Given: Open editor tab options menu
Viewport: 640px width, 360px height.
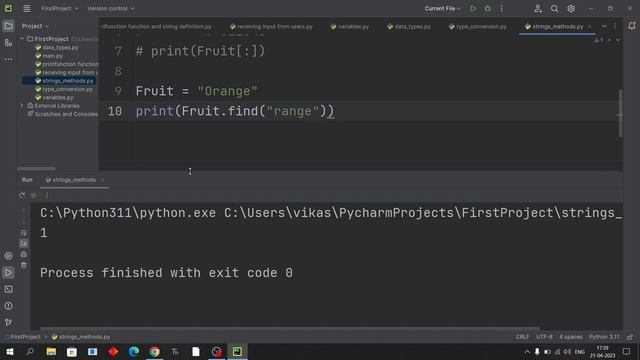Looking at the screenshot, I should click(615, 27).
